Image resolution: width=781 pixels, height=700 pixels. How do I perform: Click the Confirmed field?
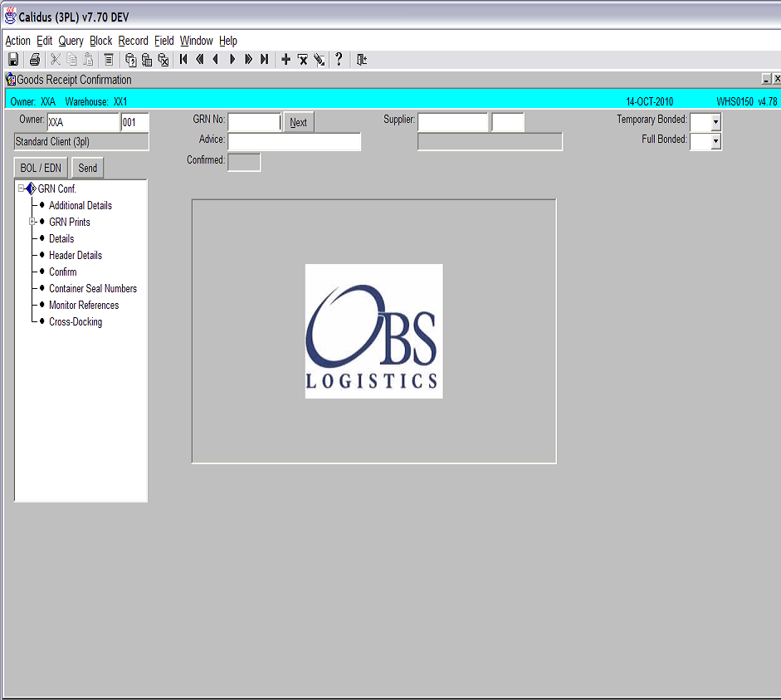click(244, 163)
